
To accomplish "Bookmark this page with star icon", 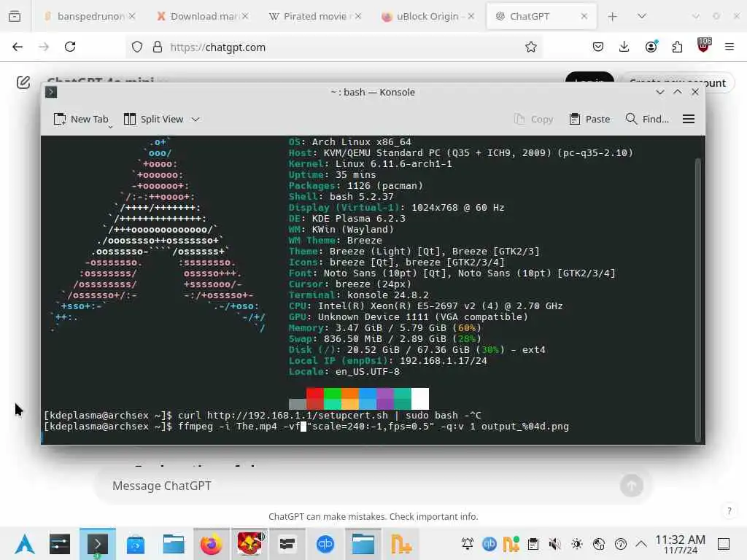I will 531,47.
